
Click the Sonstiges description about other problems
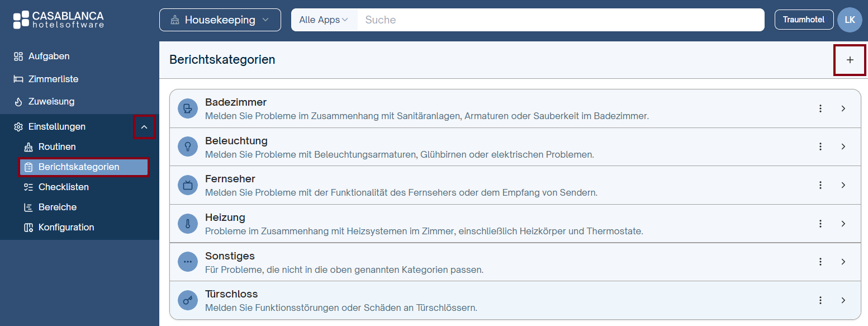[x=344, y=270]
